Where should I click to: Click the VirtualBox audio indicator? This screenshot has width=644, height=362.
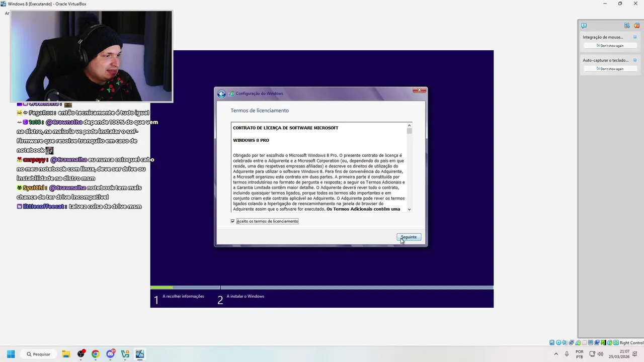tap(565, 342)
